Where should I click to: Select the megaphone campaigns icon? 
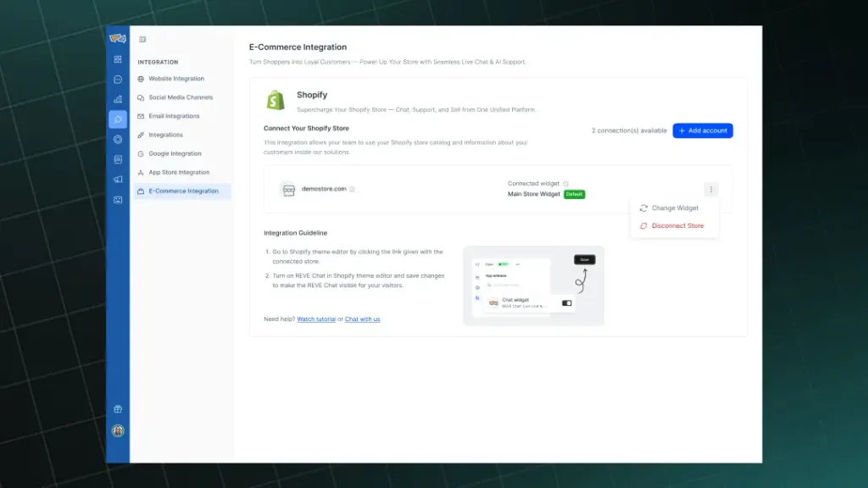click(118, 179)
